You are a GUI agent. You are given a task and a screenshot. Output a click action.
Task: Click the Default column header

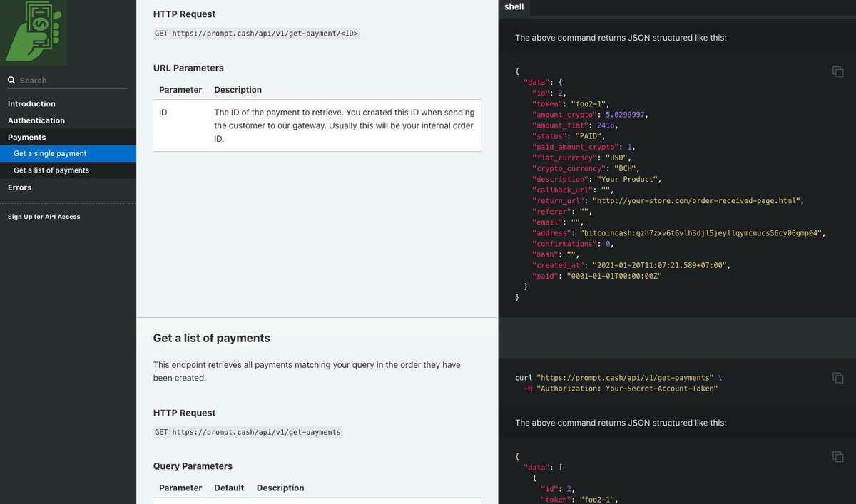coord(229,488)
